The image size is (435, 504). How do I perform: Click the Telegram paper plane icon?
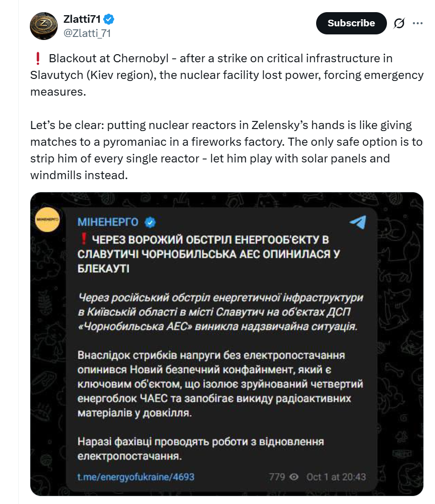pos(358,222)
